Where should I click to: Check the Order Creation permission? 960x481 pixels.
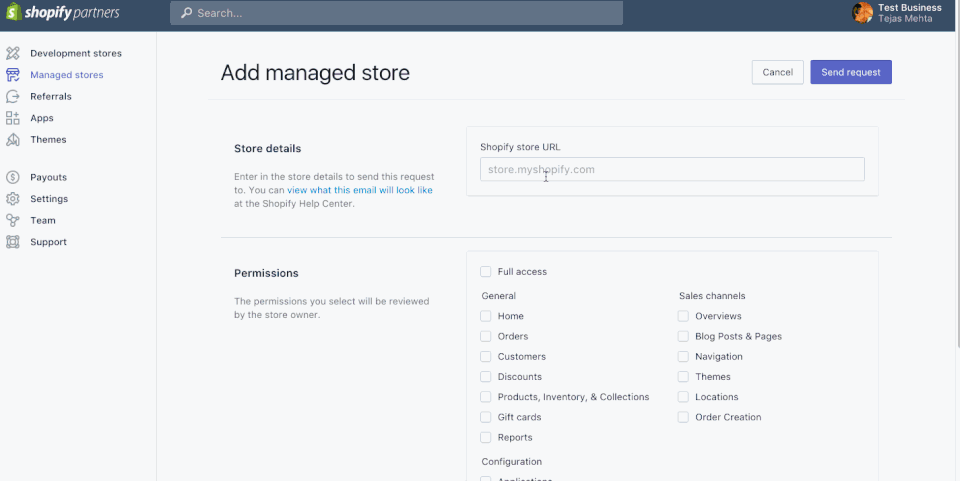pyautogui.click(x=683, y=417)
